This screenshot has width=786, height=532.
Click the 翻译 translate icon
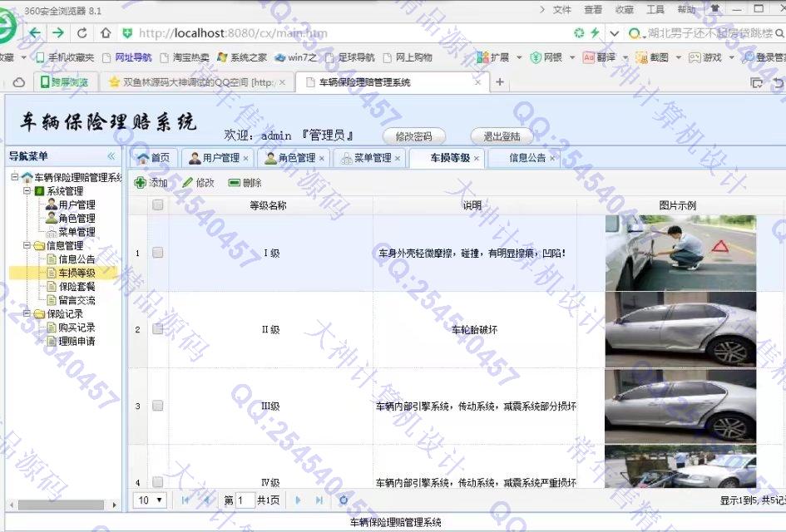589,57
